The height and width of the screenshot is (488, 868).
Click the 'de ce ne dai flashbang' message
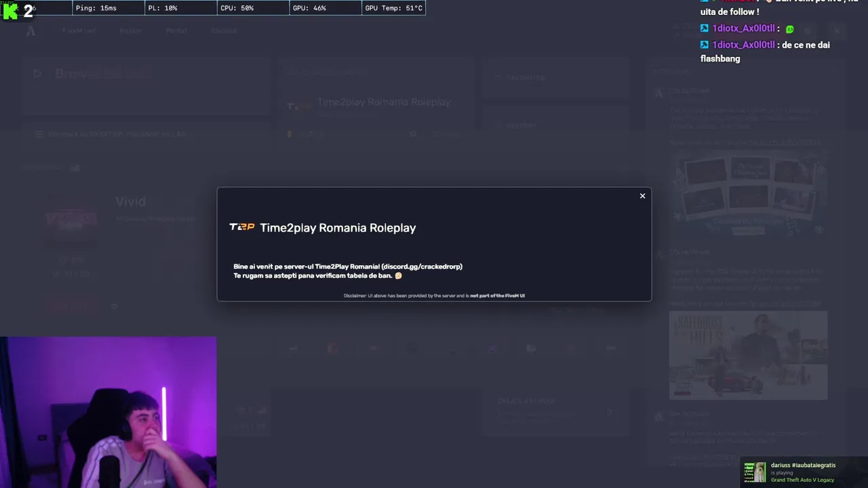click(x=765, y=52)
